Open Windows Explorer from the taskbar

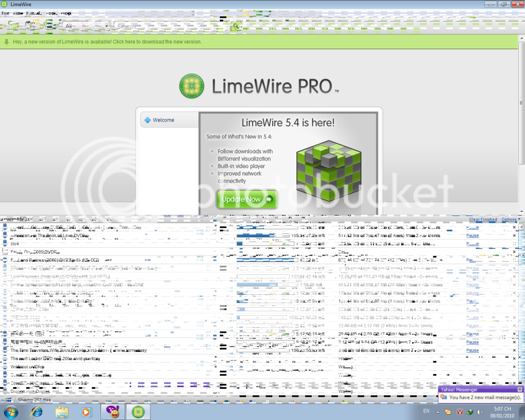coord(62,412)
